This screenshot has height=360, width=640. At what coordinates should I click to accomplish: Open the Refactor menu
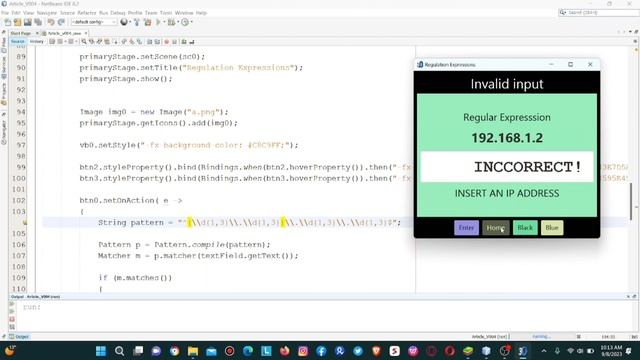coord(87,13)
